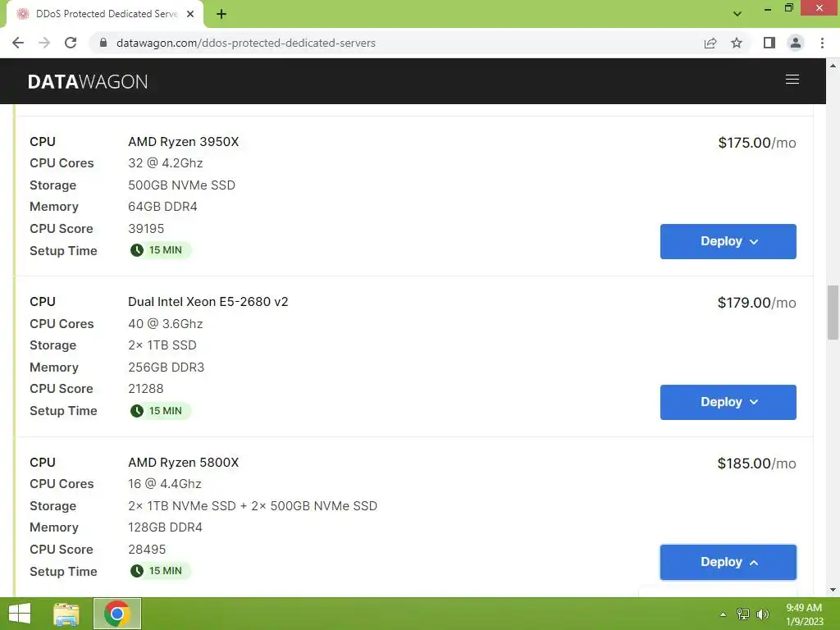Click the $185.00/mo price
Viewport: 840px width, 630px height.
coord(757,463)
